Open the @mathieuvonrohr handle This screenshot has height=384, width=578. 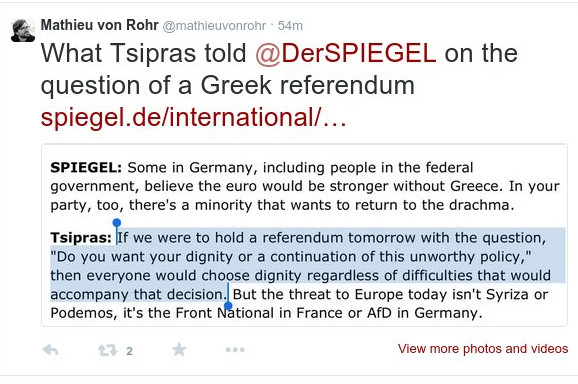[214, 26]
